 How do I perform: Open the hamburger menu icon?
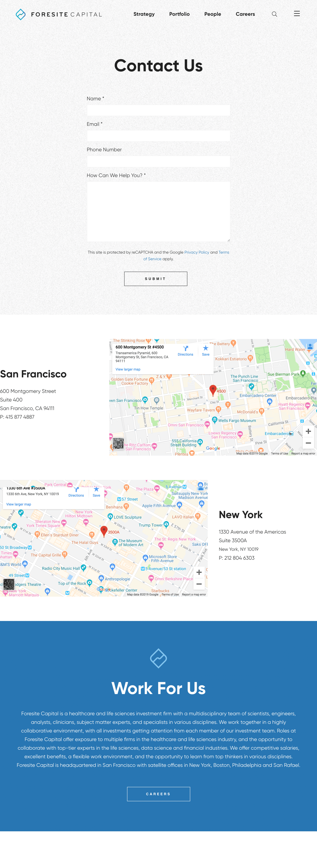coord(296,14)
